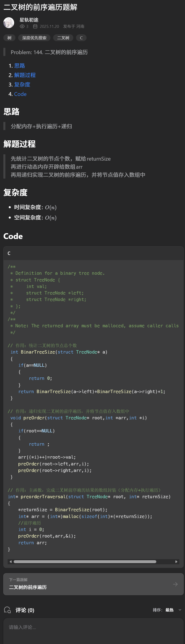The image size is (185, 644).
Task: Click the 思路 section heading
Action: click(x=11, y=111)
